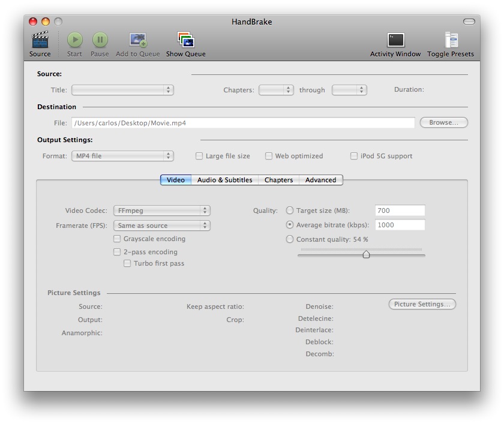Check the Turbo first pass option
Viewport: 504px width, 424px height.
tap(127, 263)
